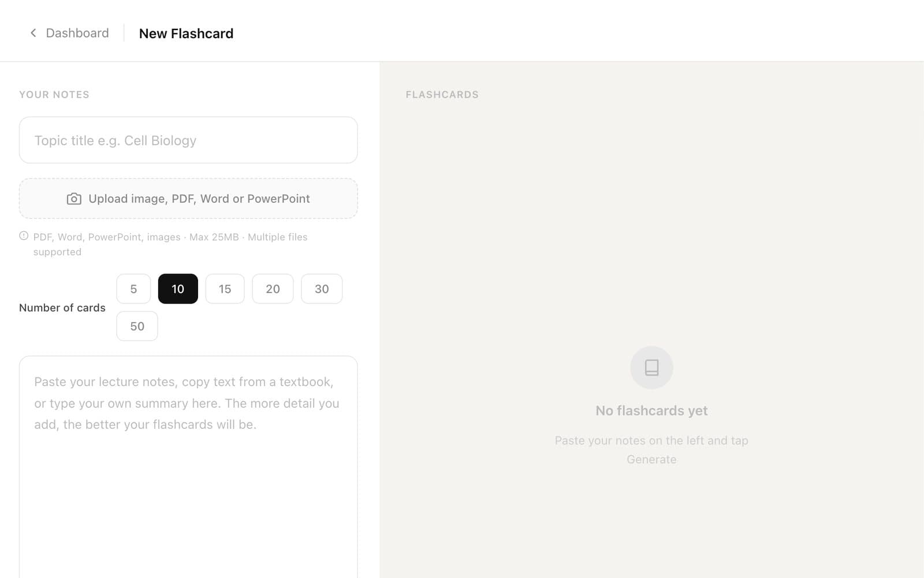The width and height of the screenshot is (924, 578).
Task: Click the PDF, Word, PowerPoint, images Max 25MB note
Action: [170, 244]
